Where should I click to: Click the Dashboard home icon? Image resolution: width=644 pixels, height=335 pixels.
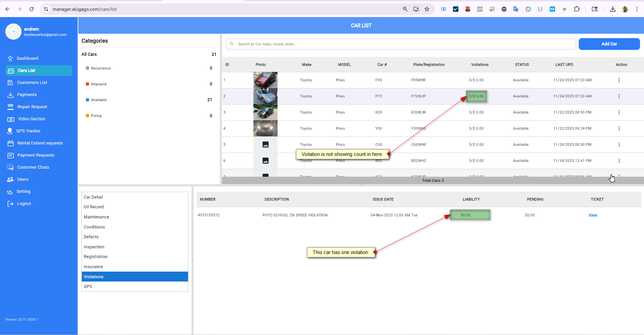point(10,58)
